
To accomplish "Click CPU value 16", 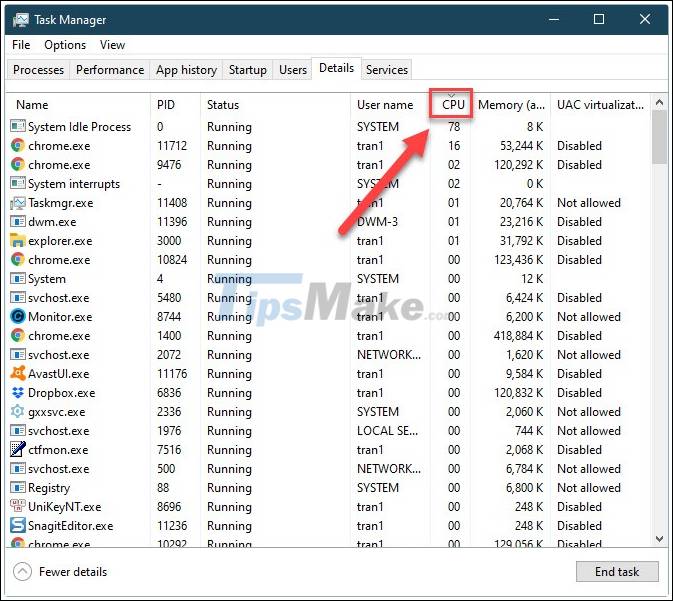I will [x=454, y=146].
